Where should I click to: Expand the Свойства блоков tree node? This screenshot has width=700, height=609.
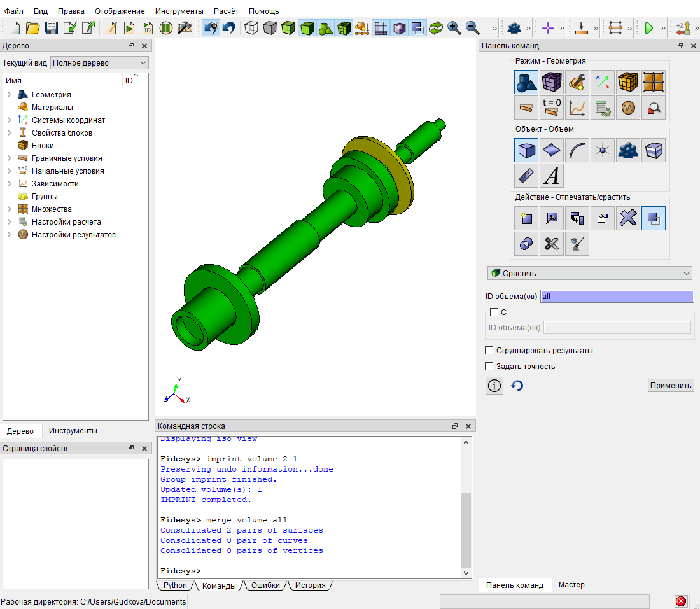pyautogui.click(x=10, y=132)
